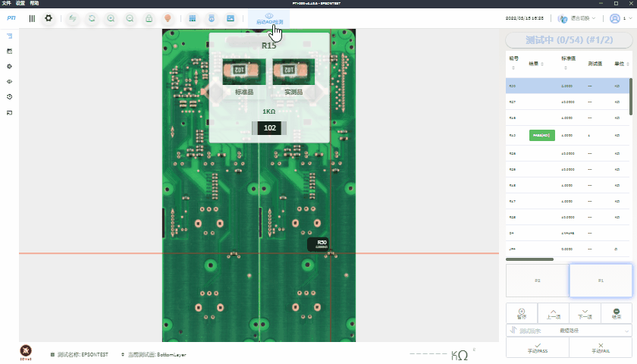Select the #1 board panel

601,281
